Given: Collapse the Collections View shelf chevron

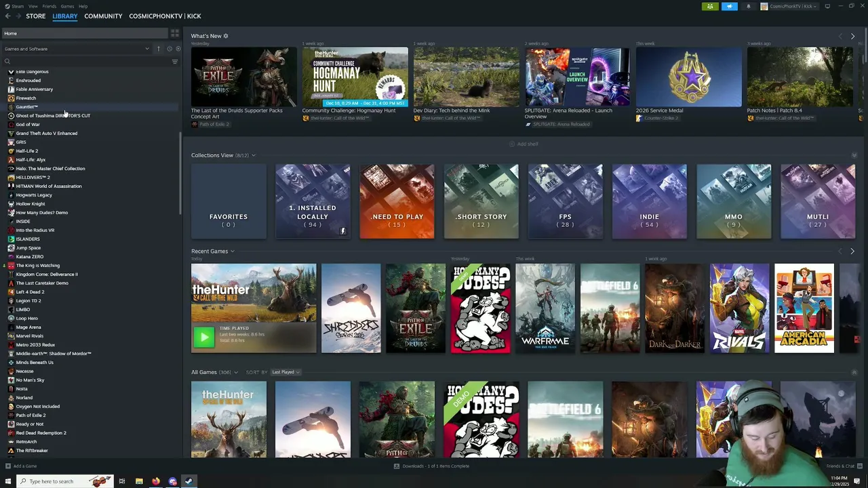Looking at the screenshot, I should (854, 155).
